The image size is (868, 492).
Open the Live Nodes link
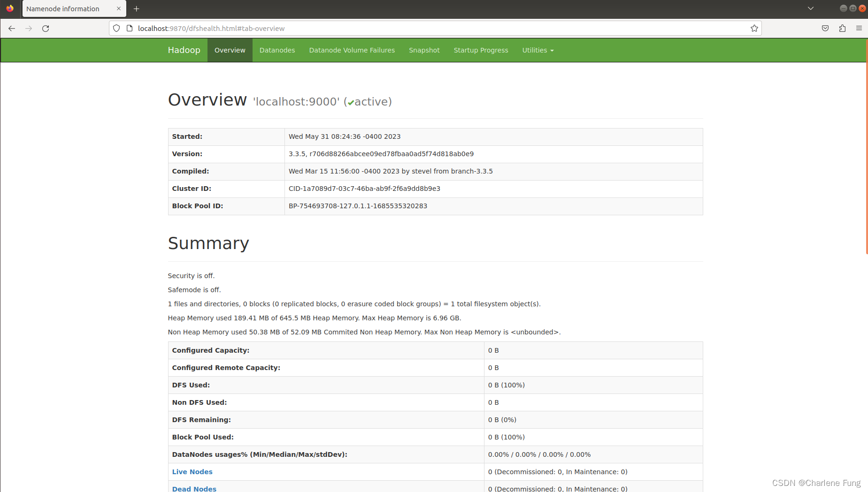coord(192,472)
